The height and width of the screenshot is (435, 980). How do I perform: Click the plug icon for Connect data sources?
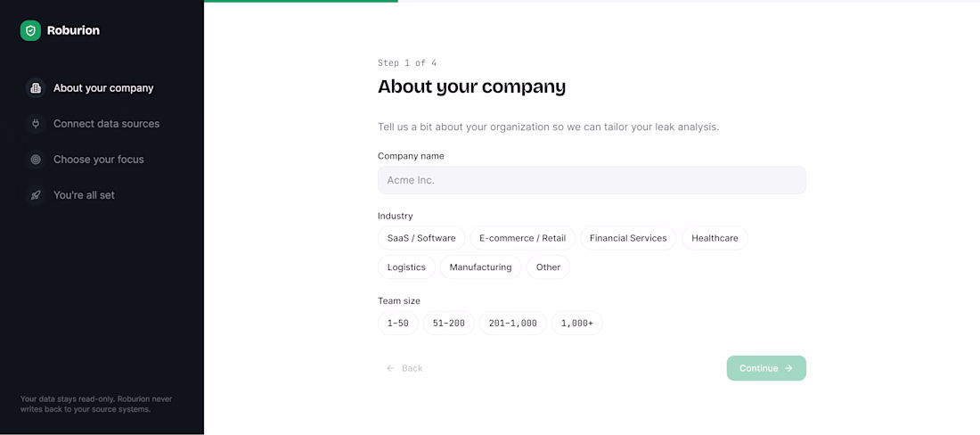pyautogui.click(x=36, y=124)
